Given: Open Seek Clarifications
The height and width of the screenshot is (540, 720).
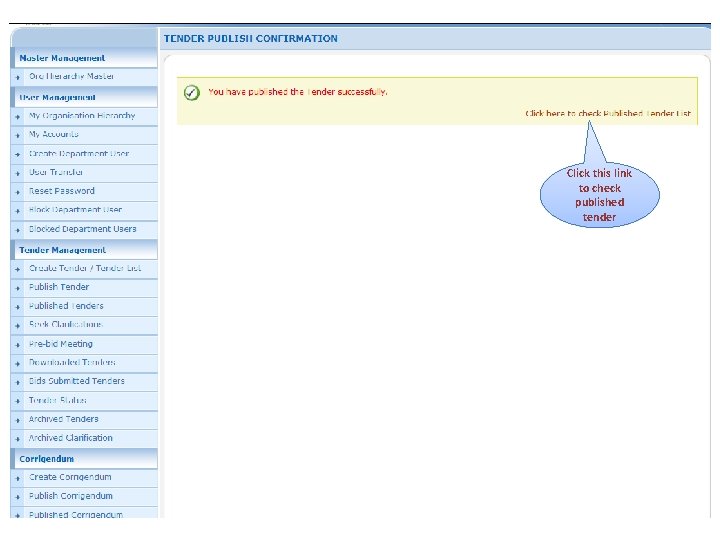Looking at the screenshot, I should [66, 325].
